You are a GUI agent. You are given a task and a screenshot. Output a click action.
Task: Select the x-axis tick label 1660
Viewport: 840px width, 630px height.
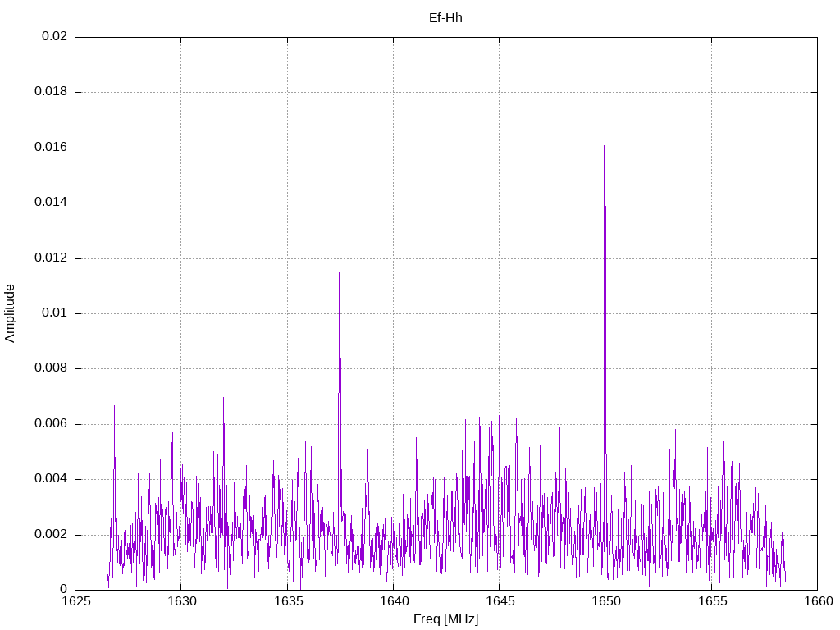click(x=818, y=601)
